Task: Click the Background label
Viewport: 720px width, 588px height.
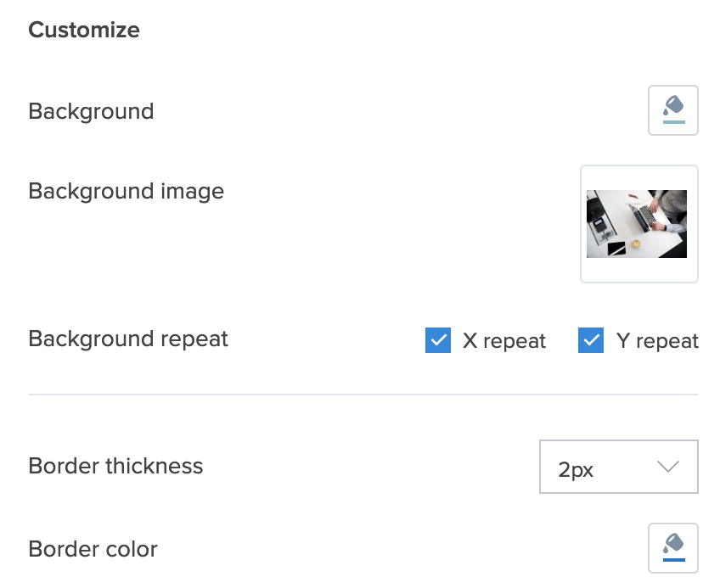Action: [91, 111]
